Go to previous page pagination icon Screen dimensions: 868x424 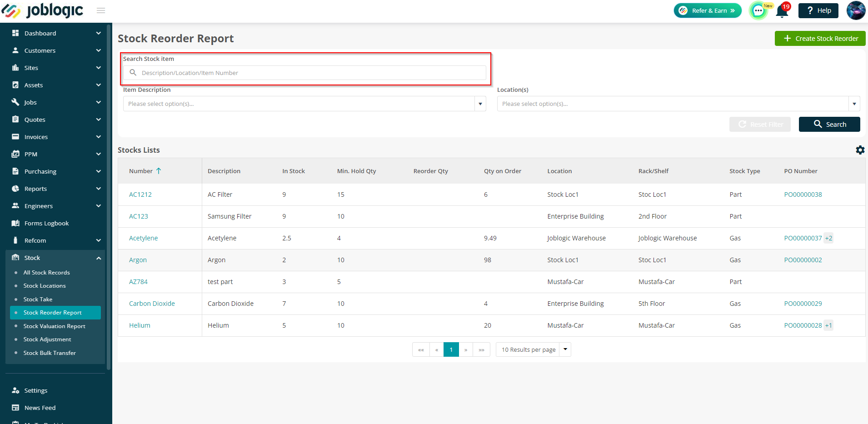437,349
